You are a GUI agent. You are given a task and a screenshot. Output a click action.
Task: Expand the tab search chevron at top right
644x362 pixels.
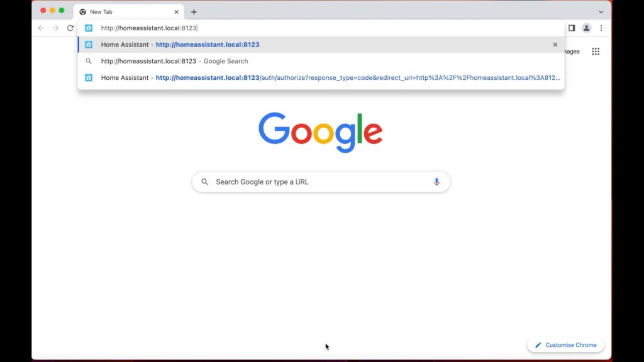pyautogui.click(x=601, y=12)
